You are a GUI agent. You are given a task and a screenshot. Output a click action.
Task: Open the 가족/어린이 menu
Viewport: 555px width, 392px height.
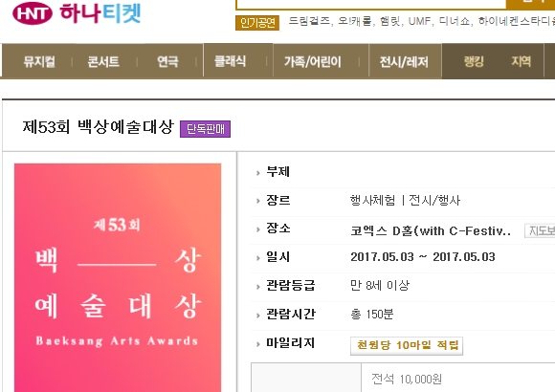313,62
